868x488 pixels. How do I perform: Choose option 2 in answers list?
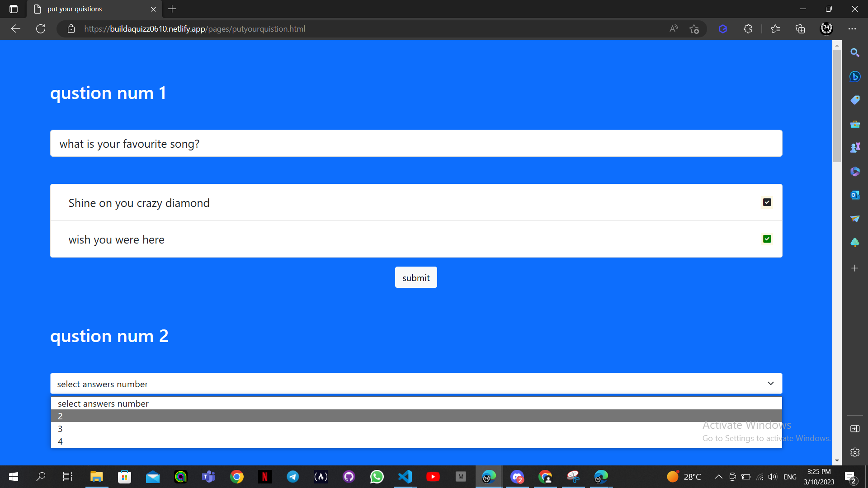(416, 416)
